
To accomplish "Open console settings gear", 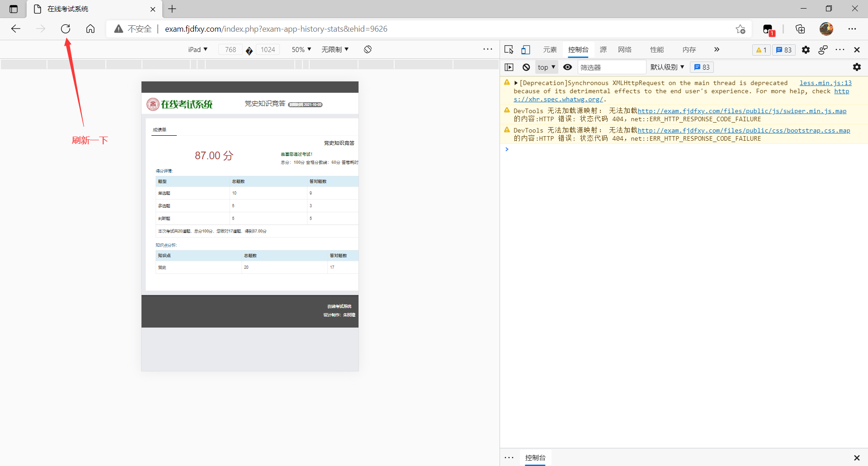I will pos(857,67).
